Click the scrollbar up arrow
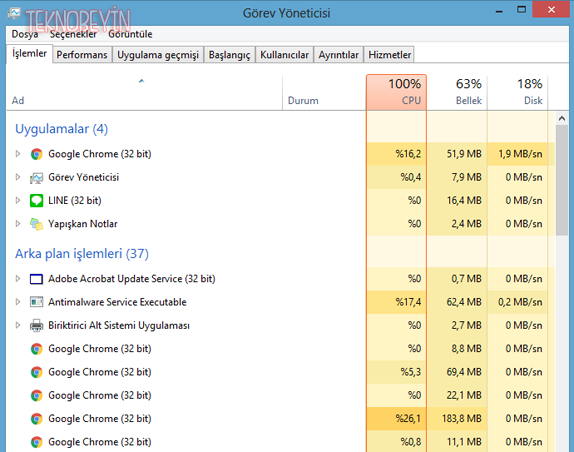Viewport: 574px width, 452px height. tap(562, 118)
